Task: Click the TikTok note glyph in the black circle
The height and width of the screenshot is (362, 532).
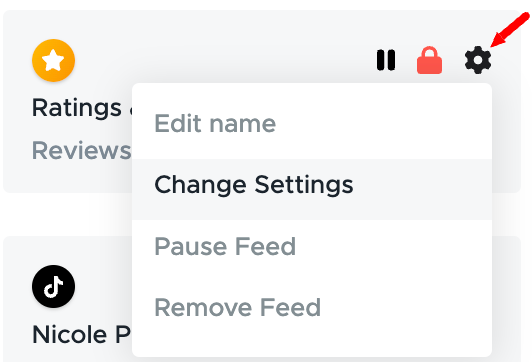Action: coord(54,287)
